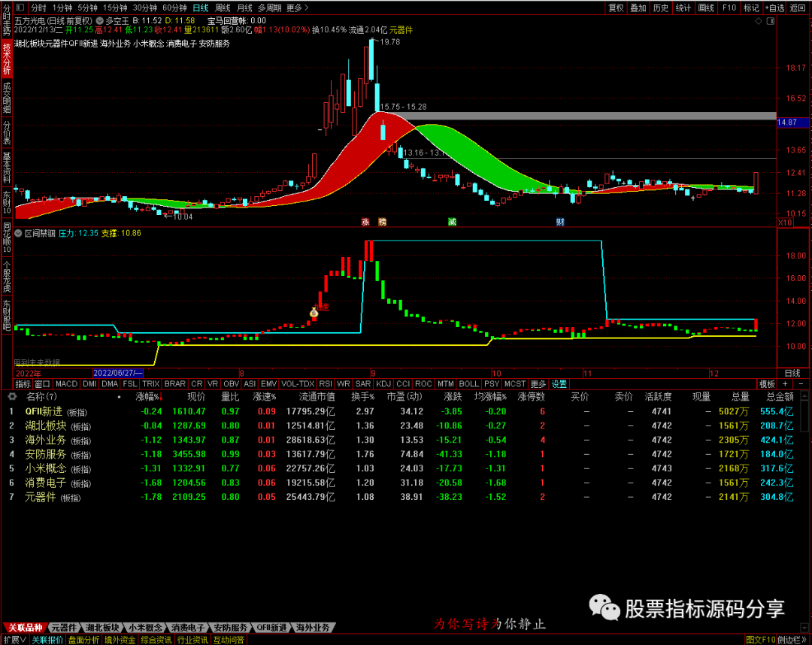Click the 设置 settings button in indicator bar
Viewport: 812px width, 645px height.
click(x=559, y=384)
